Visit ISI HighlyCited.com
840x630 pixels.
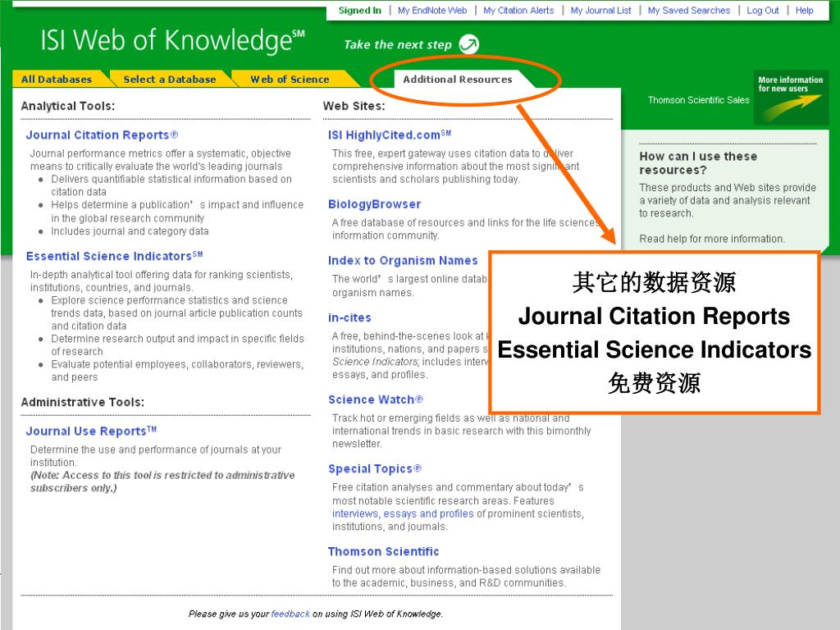pyautogui.click(x=390, y=135)
